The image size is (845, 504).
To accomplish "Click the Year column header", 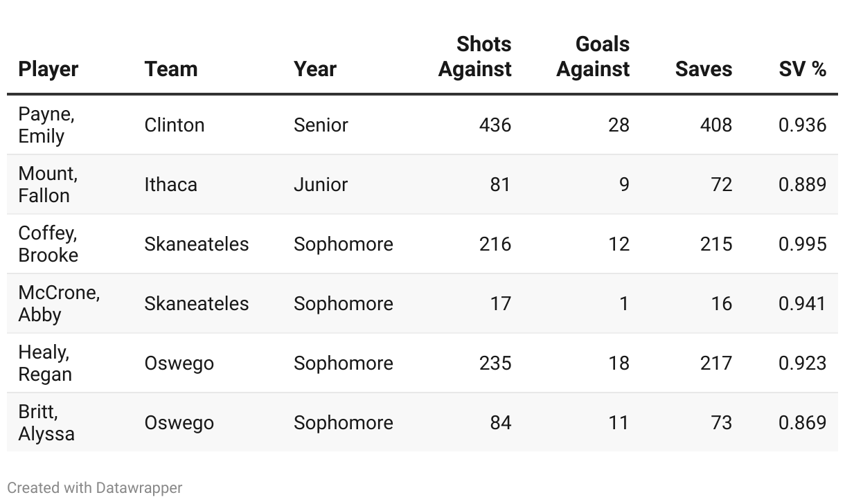I will [315, 69].
